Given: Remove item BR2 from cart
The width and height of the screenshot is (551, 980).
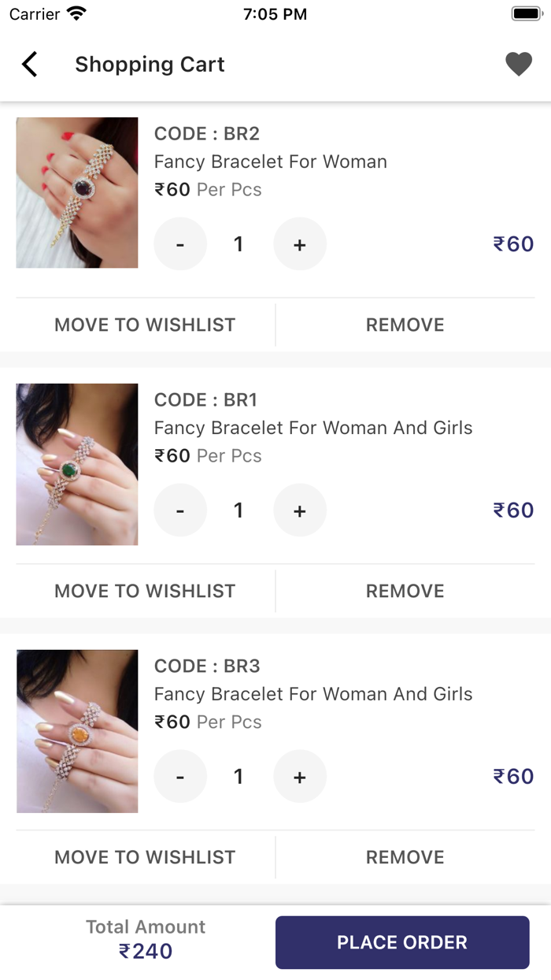Looking at the screenshot, I should pos(405,325).
